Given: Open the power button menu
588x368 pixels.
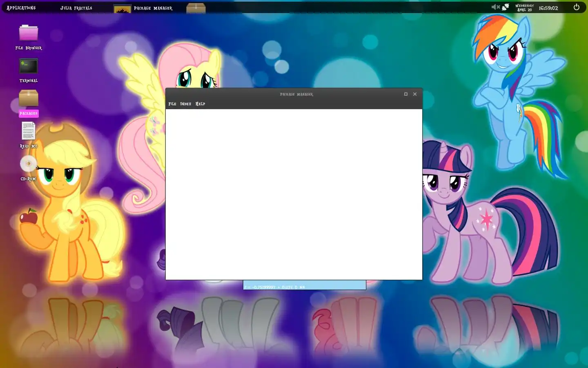Looking at the screenshot, I should point(577,7).
